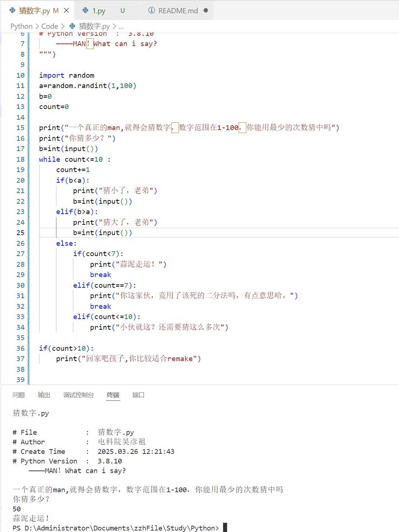Click the 'elif(count==7):' line

(x=105, y=285)
